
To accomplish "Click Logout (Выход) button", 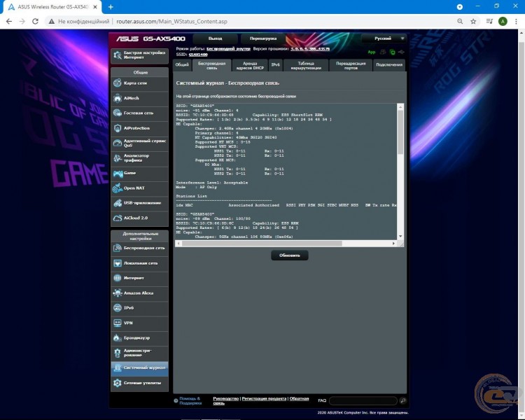I will [216, 38].
